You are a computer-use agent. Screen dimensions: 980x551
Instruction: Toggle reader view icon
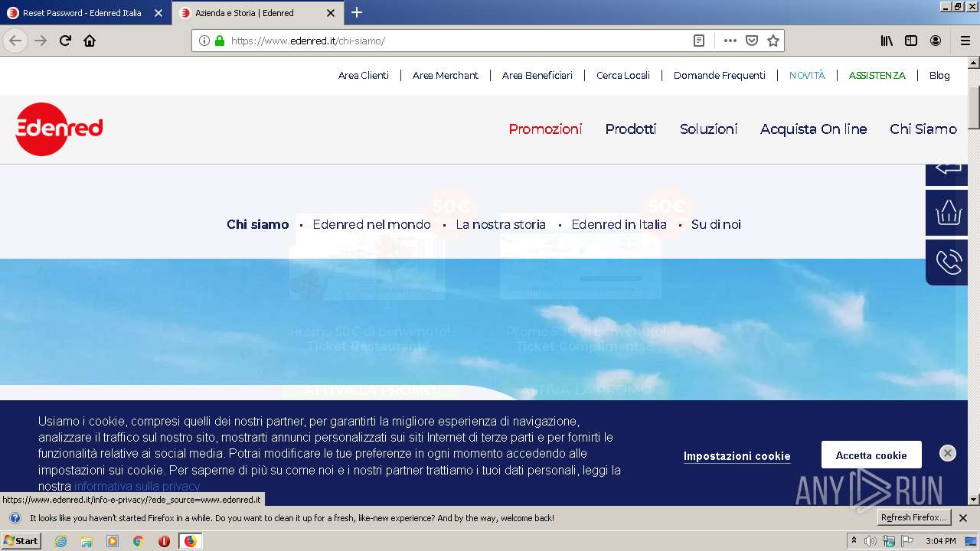coord(698,41)
